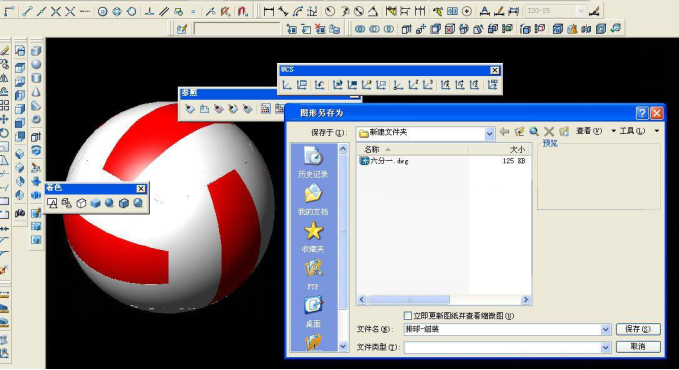Click 2D wireframe icon in 着色 toolbar
The image size is (679, 370).
[52, 203]
